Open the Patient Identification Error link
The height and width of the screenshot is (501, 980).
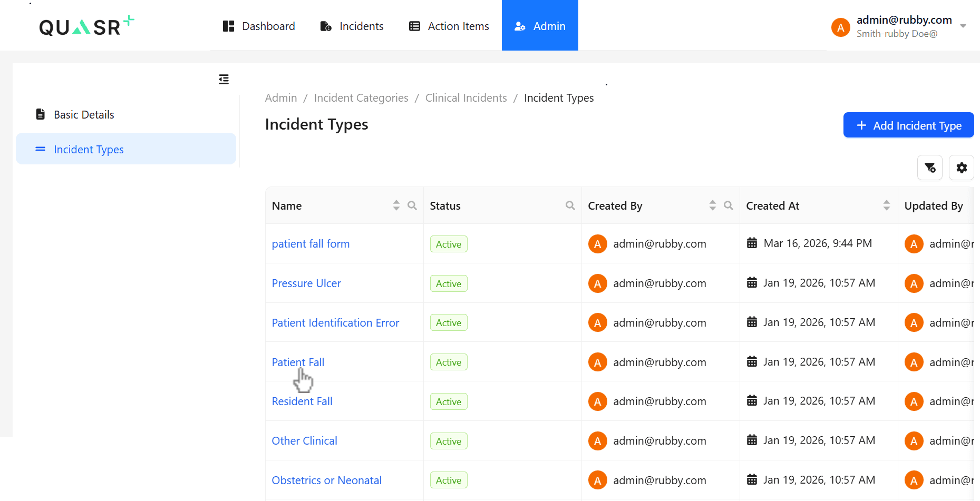[x=335, y=322]
